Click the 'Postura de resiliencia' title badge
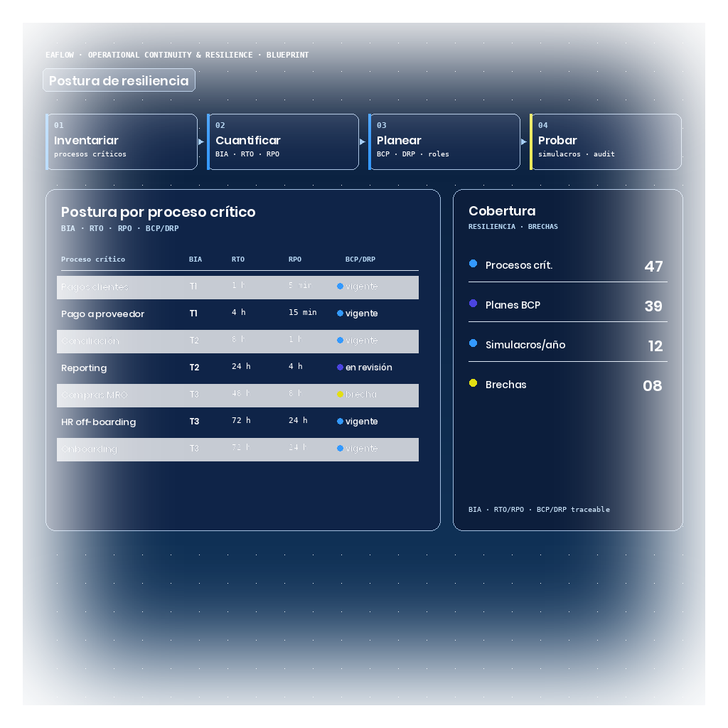728x728 pixels. coord(119,80)
